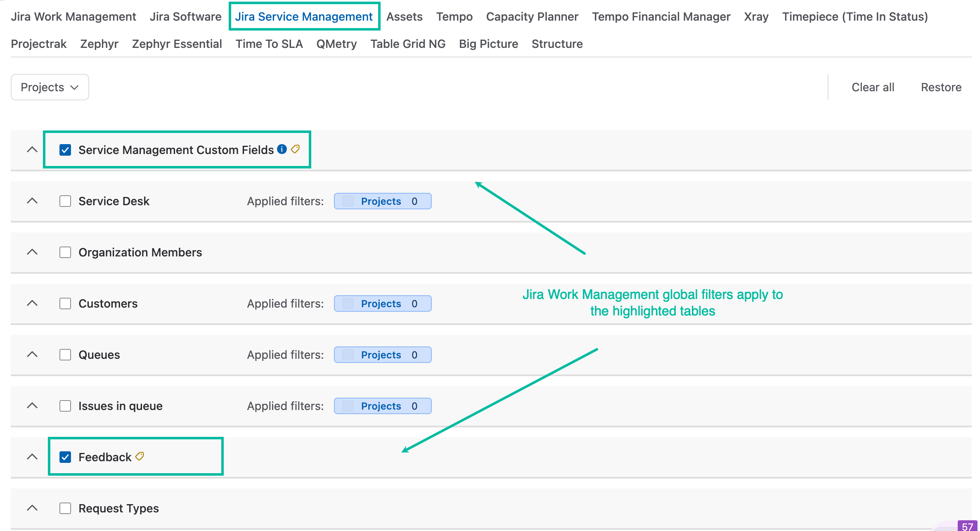Uncheck the Service Management Custom Fields checkbox
The width and height of the screenshot is (980, 531).
tap(65, 150)
